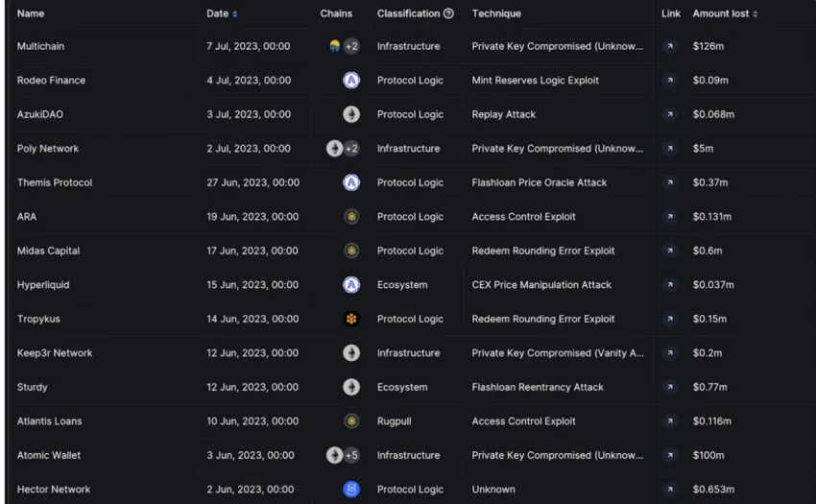Click the chain icon in the Tropykus row

351,319
